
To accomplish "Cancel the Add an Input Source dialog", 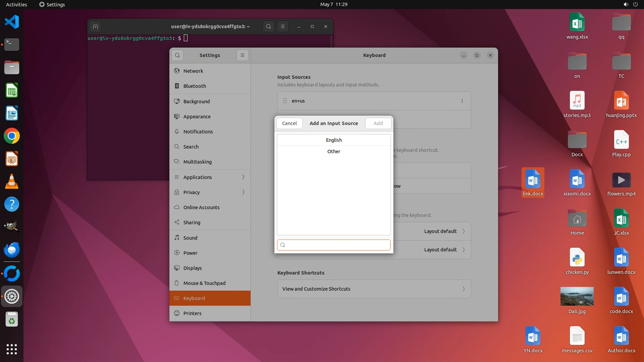I will click(289, 123).
